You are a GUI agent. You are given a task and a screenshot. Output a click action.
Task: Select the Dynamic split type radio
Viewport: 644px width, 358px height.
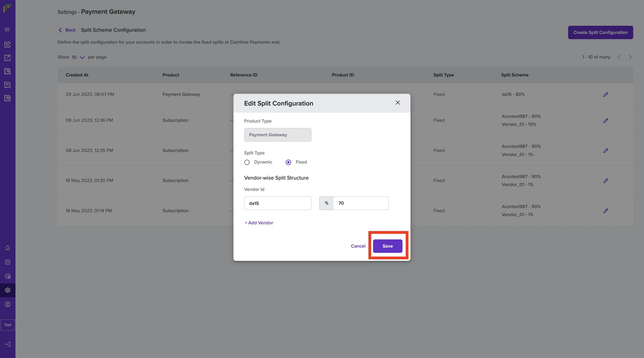click(x=247, y=162)
